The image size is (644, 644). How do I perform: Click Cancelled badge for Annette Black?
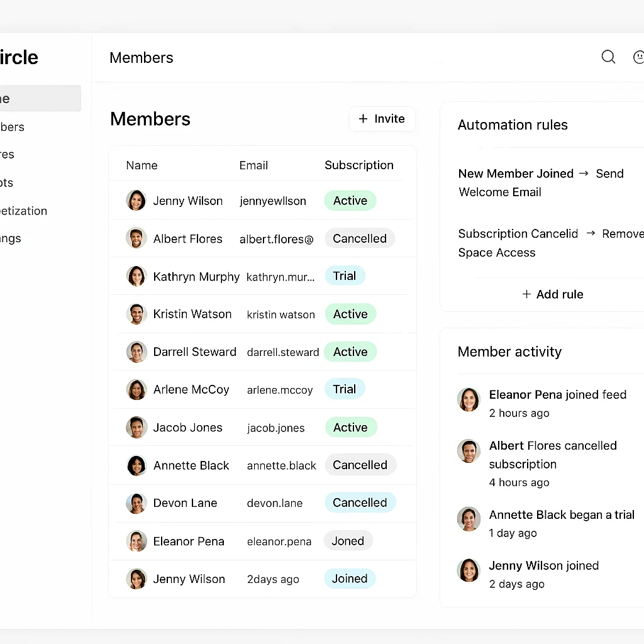coord(360,465)
